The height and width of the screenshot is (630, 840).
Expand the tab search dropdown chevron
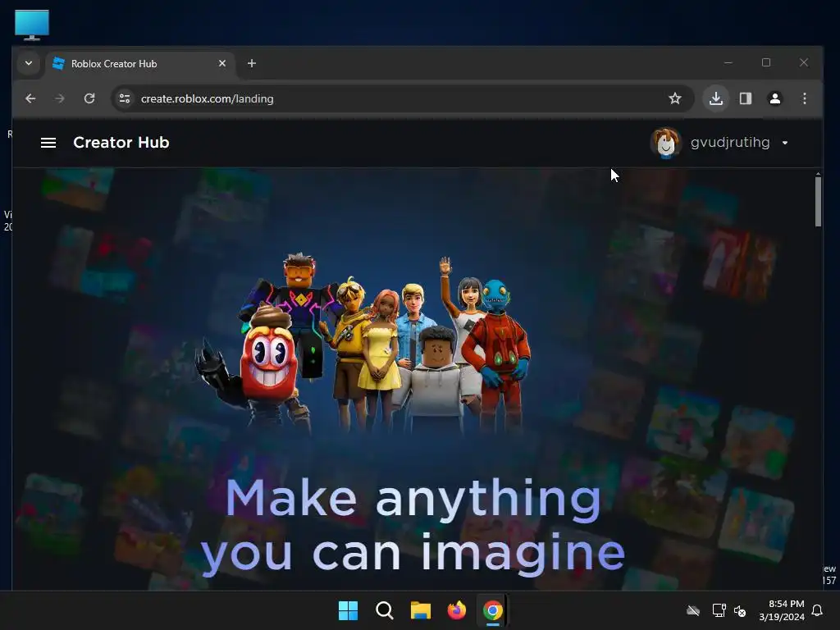click(29, 63)
